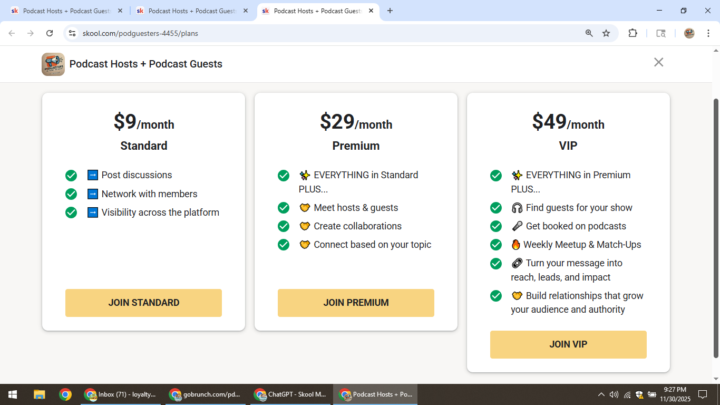Close the third browser tab
The height and width of the screenshot is (405, 720).
(371, 11)
